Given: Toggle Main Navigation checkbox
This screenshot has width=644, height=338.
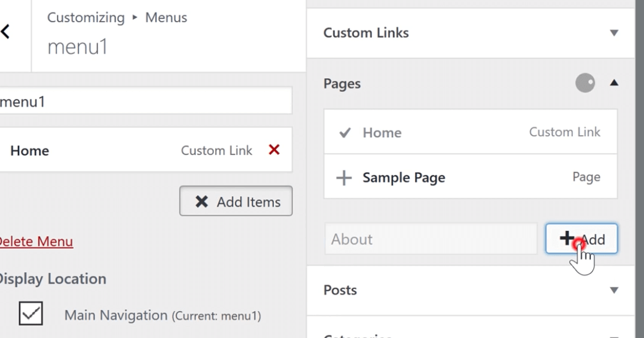Looking at the screenshot, I should pyautogui.click(x=31, y=313).
